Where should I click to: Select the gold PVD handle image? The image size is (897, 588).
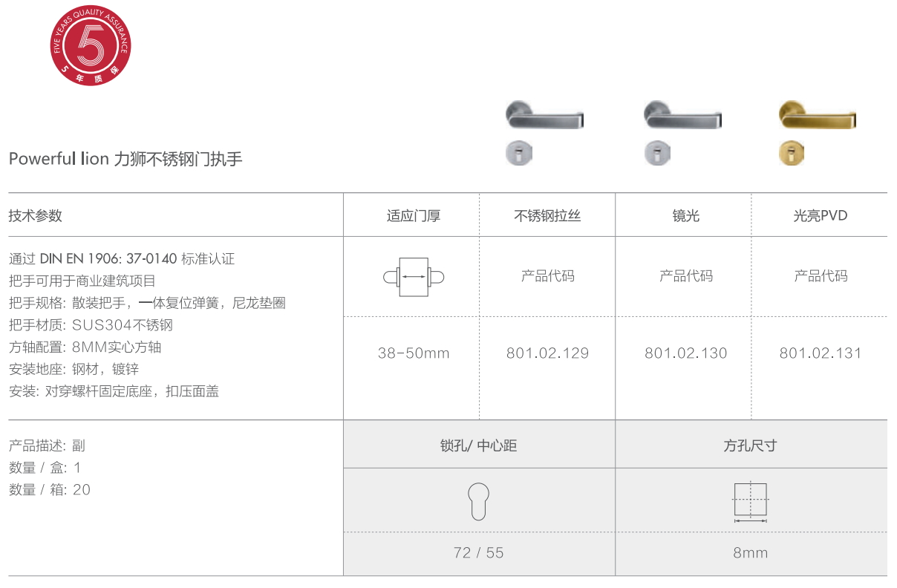[817, 115]
